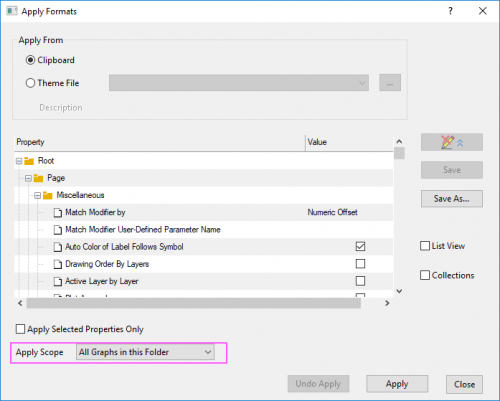Click page icon beside Match Modifier User-Defined Parameter
The height and width of the screenshot is (401, 500).
pos(58,230)
